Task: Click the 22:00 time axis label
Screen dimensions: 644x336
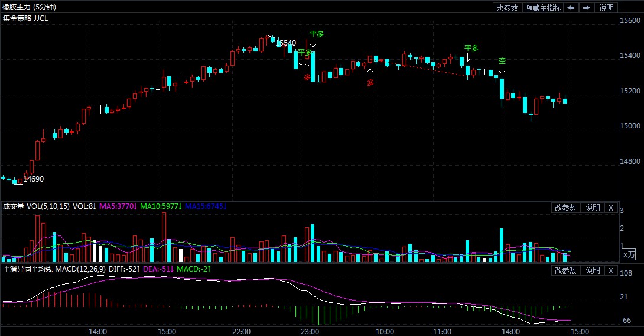Action: [x=242, y=331]
